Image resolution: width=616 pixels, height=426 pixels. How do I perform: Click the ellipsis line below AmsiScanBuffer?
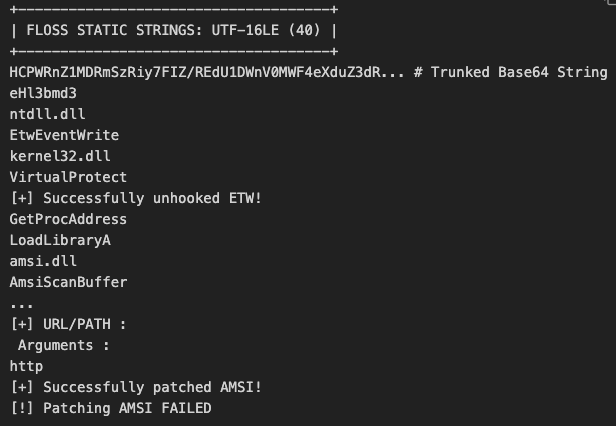(x=22, y=303)
